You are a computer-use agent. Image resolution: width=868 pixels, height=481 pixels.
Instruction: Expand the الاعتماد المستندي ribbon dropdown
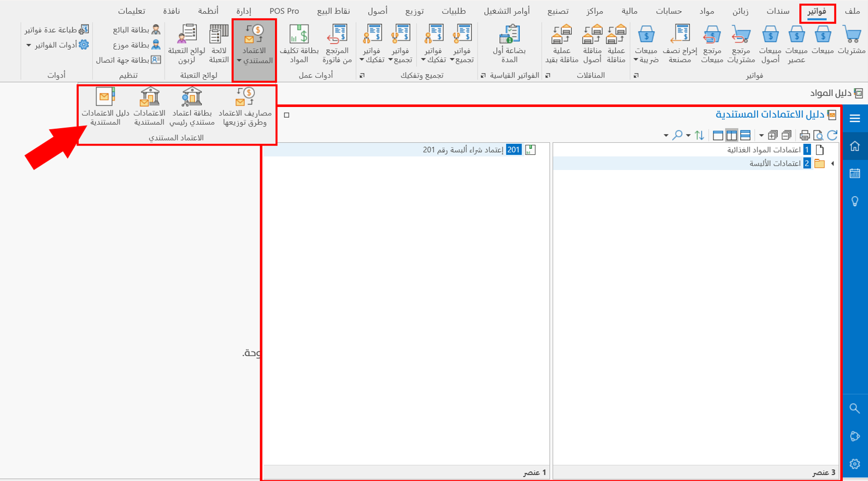coord(254,50)
